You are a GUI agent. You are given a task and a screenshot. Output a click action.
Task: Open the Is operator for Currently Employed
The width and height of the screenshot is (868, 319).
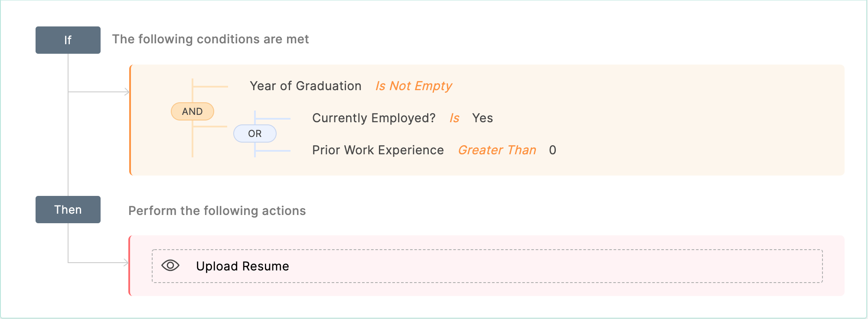click(x=454, y=118)
